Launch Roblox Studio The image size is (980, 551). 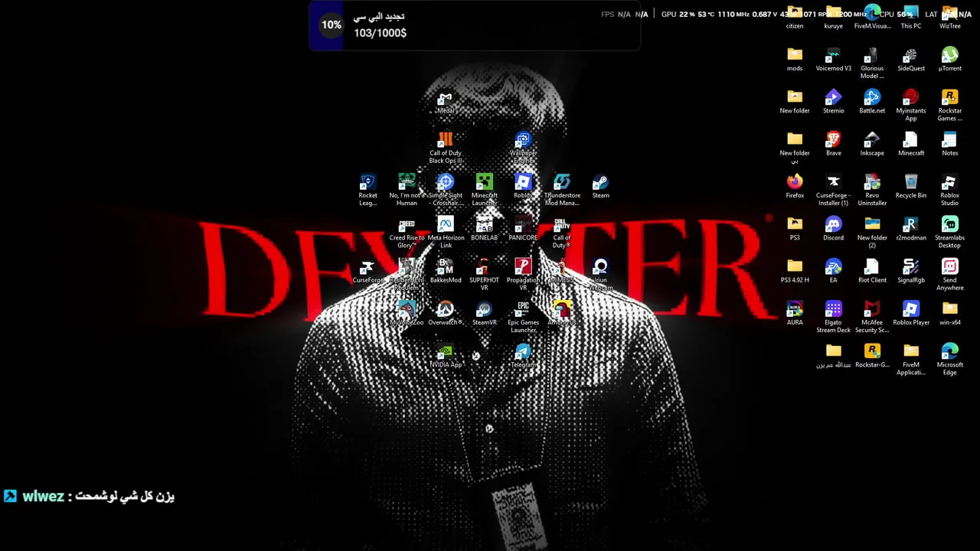click(950, 189)
